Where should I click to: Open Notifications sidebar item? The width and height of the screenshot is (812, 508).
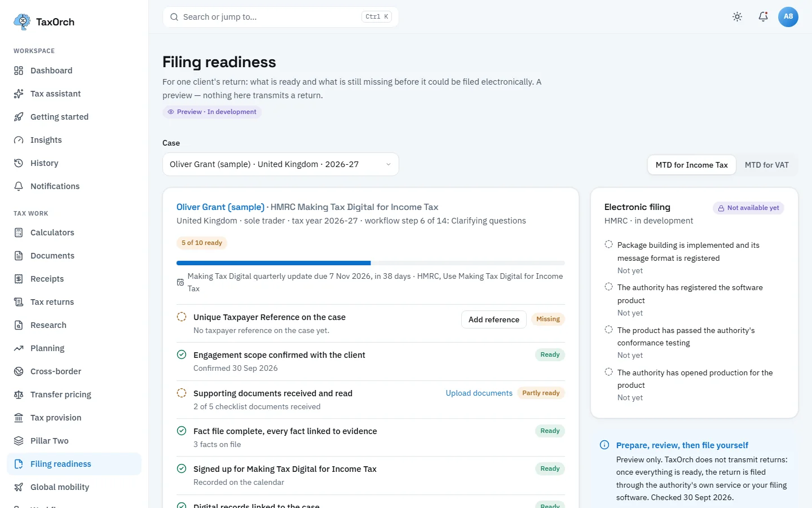(74, 186)
